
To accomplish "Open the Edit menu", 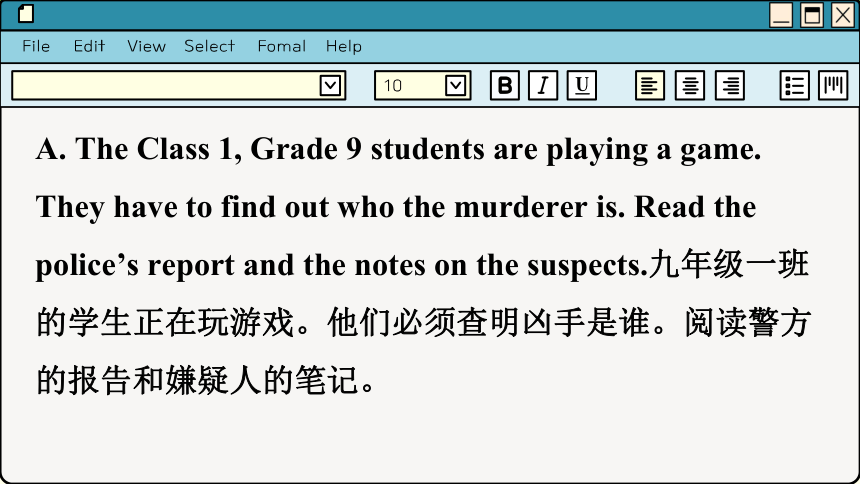I will coord(89,46).
